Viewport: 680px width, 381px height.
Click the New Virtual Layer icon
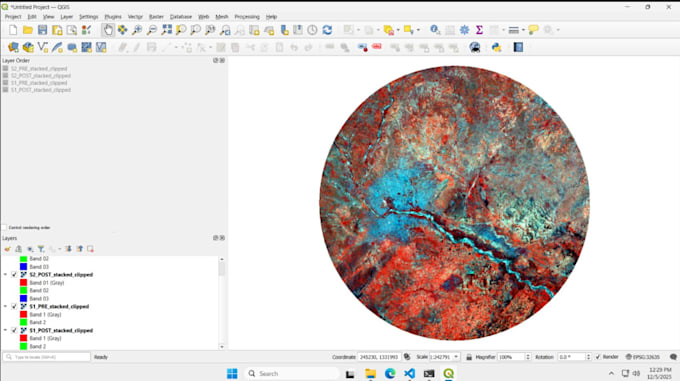coord(101,47)
